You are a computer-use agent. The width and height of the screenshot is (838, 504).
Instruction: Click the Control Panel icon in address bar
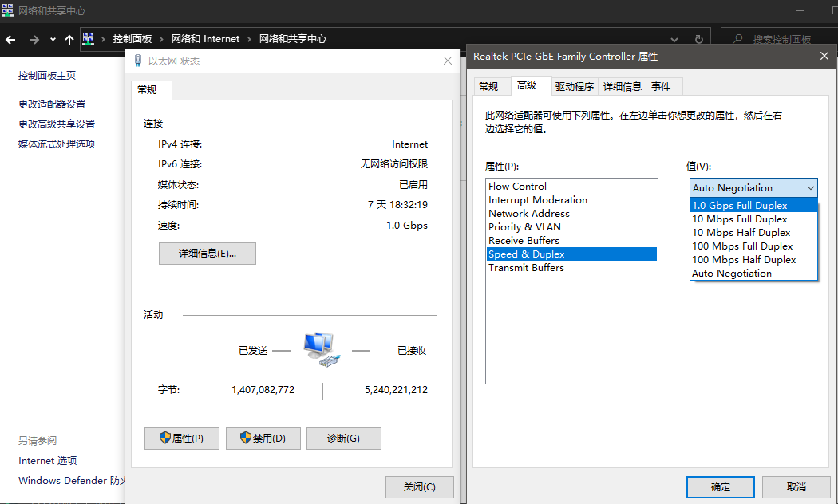tap(89, 38)
